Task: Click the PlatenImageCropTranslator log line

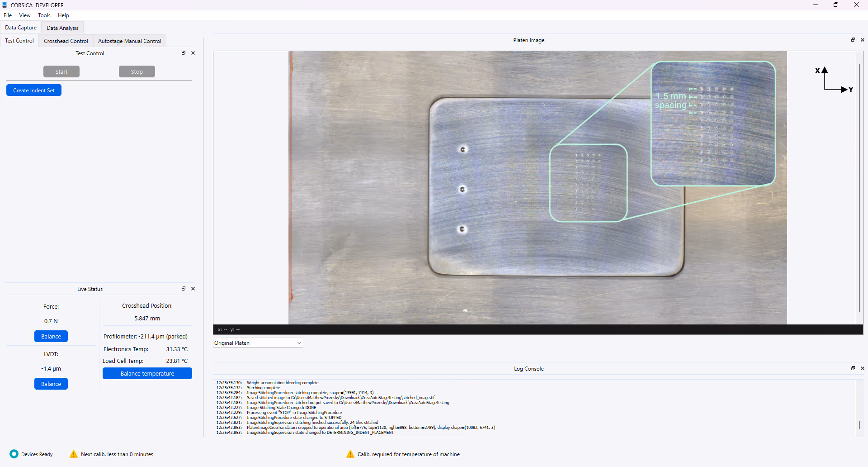Action: 356,428
